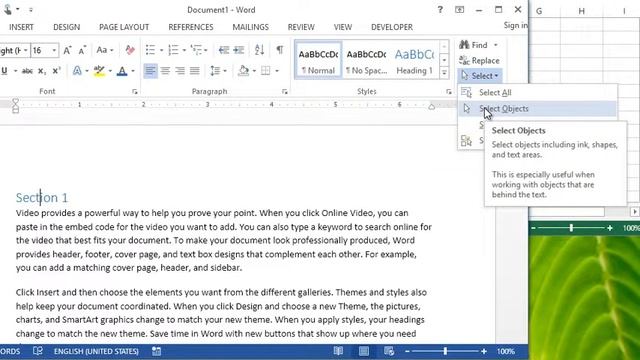This screenshot has width=640, height=360.
Task: Switch to the DEVELOPER tab
Action: click(x=392, y=27)
